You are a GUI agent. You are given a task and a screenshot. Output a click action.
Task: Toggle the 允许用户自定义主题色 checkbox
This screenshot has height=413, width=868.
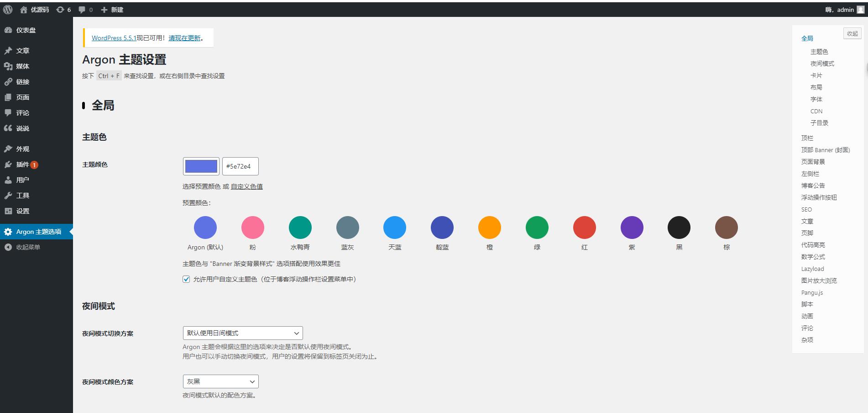pyautogui.click(x=186, y=279)
